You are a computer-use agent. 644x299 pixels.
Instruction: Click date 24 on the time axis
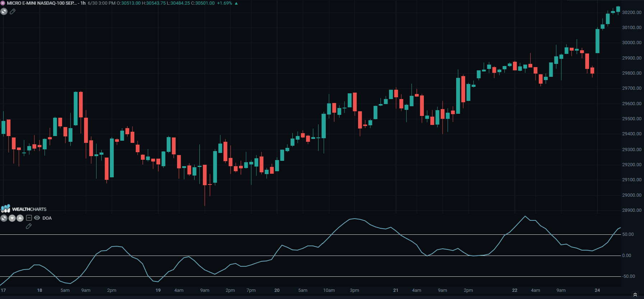click(x=597, y=290)
